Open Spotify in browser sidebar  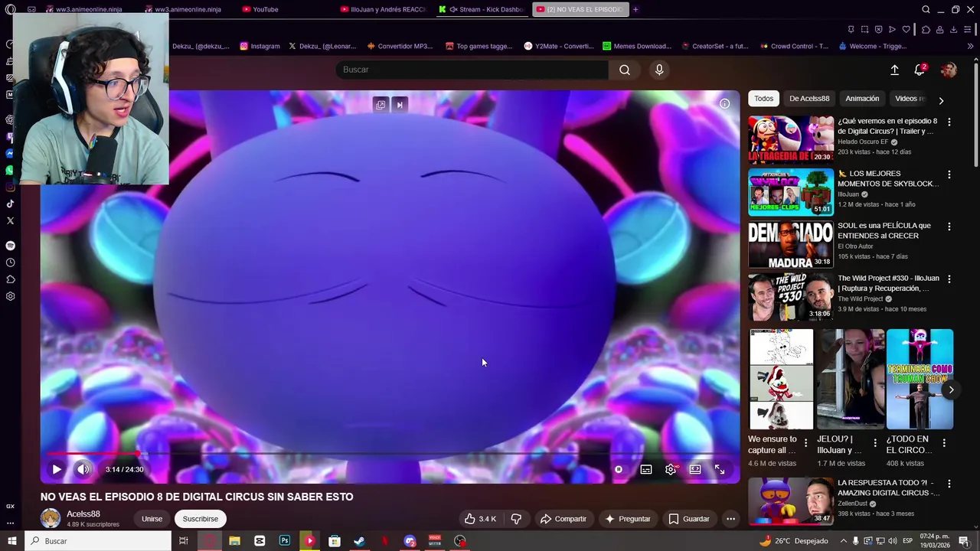tap(10, 246)
